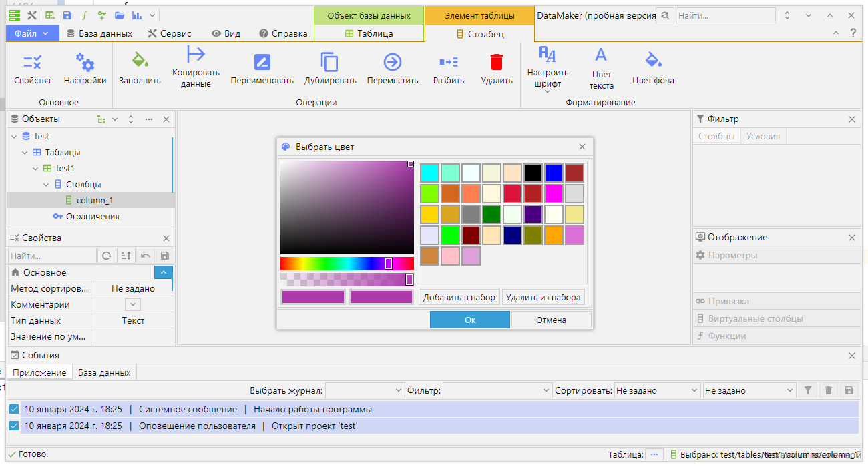Click refresh icon in Свойства panel toolbar
Screen dimensions: 868x467
[x=106, y=256]
